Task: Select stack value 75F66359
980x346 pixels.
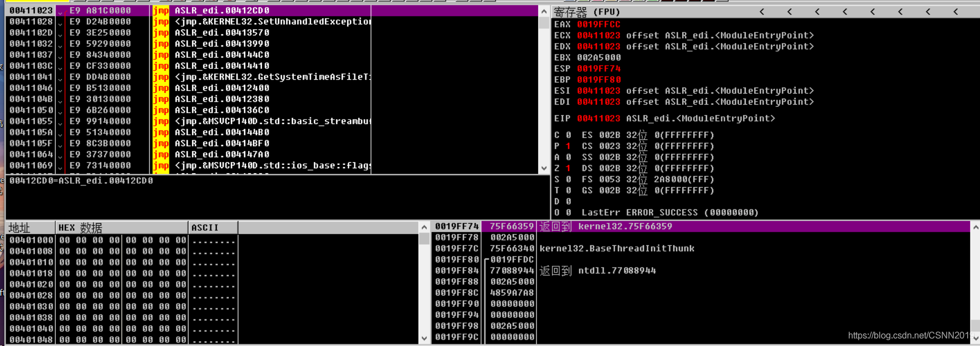Action: point(512,226)
